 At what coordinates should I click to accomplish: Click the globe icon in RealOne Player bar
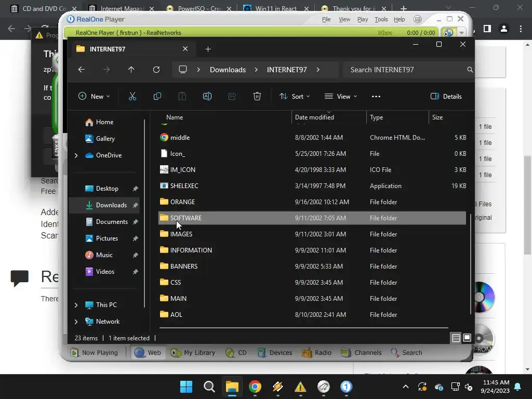point(448,33)
